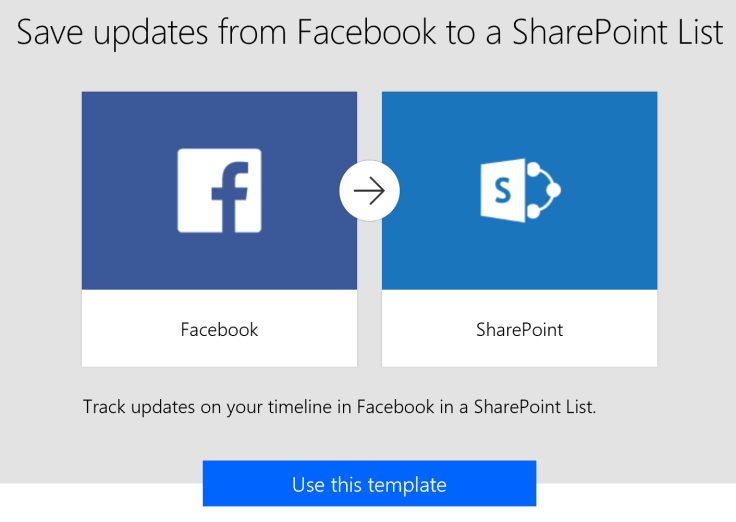Click the SharePoint 'S' logo icon

[x=503, y=190]
